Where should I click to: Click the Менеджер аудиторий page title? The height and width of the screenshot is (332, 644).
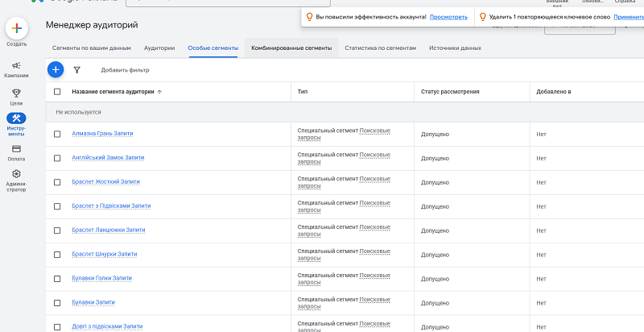click(92, 25)
